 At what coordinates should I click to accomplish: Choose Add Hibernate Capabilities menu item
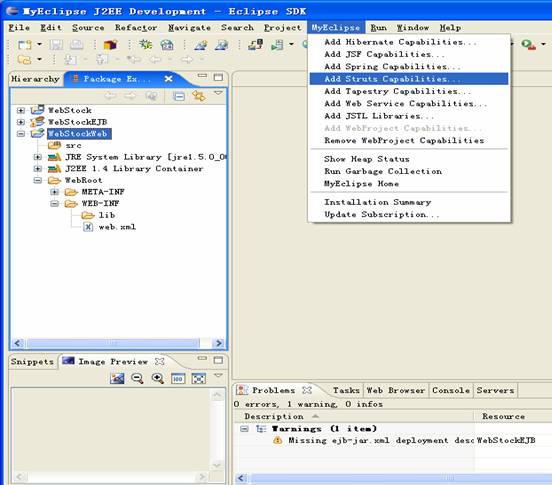409,42
